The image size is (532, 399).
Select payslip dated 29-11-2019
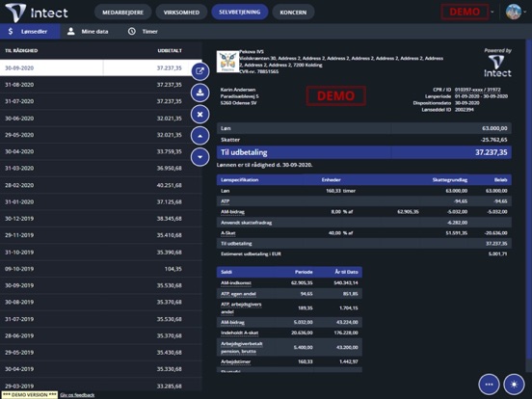point(101,235)
